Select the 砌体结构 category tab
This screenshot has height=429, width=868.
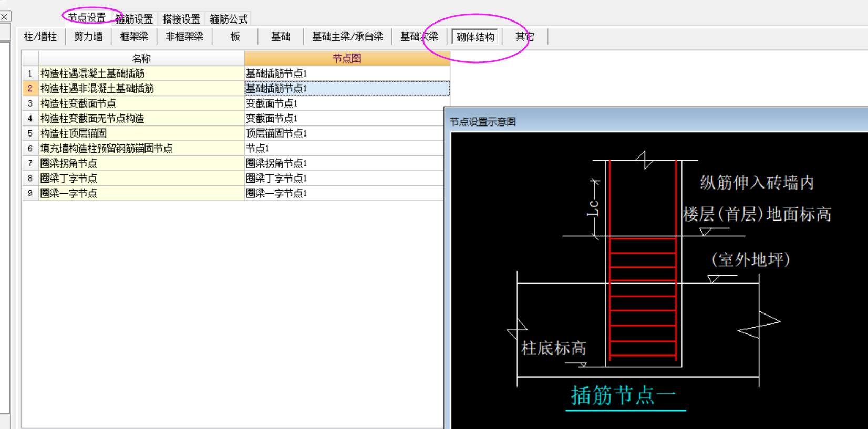coord(475,37)
